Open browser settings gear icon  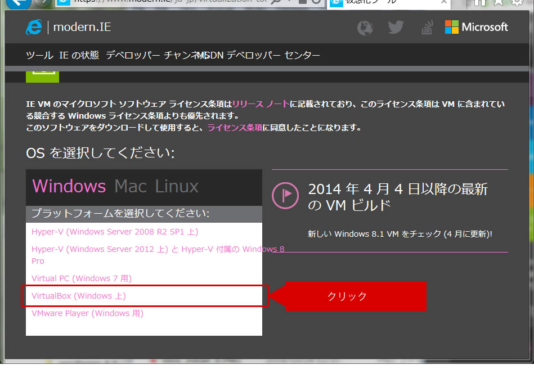point(517,2)
